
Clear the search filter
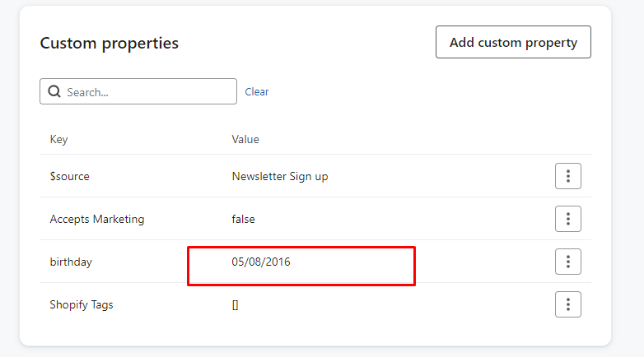pyautogui.click(x=257, y=92)
